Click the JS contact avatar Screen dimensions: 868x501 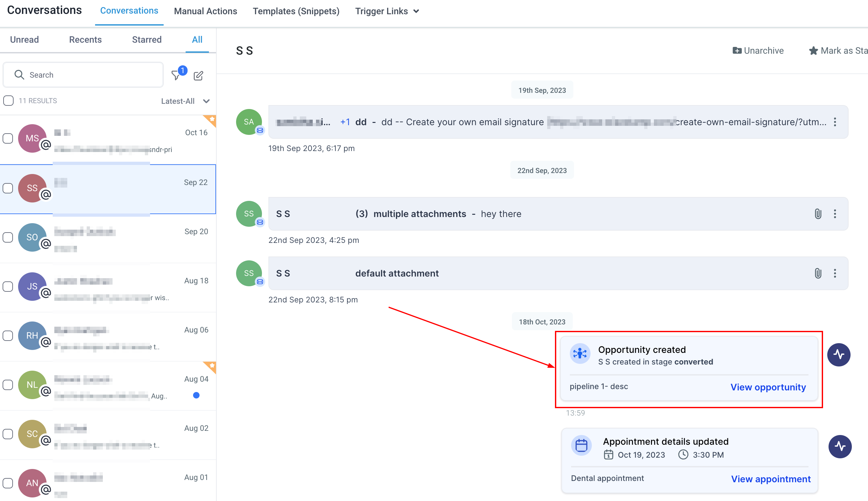(32, 286)
